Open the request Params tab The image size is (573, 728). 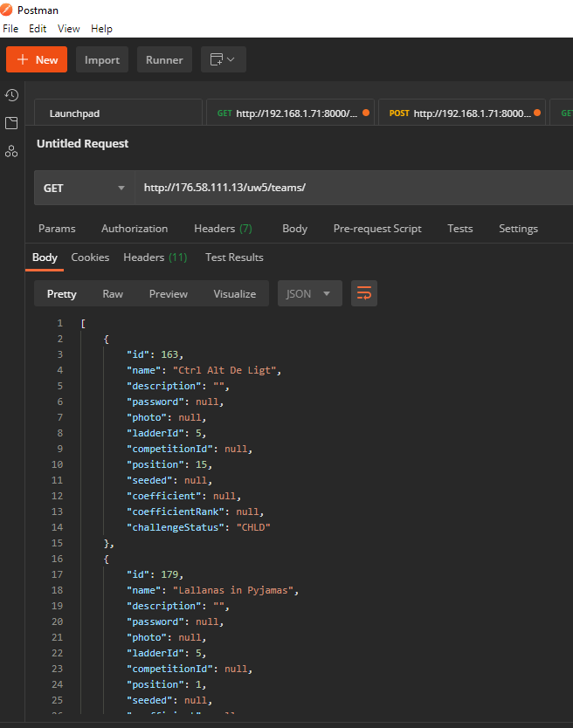57,229
